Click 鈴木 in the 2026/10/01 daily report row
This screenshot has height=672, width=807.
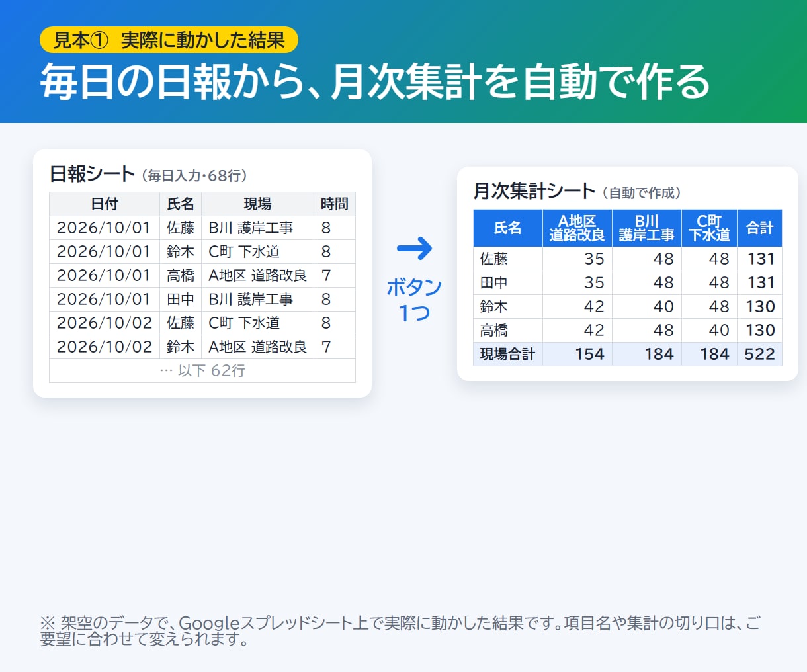point(181,252)
